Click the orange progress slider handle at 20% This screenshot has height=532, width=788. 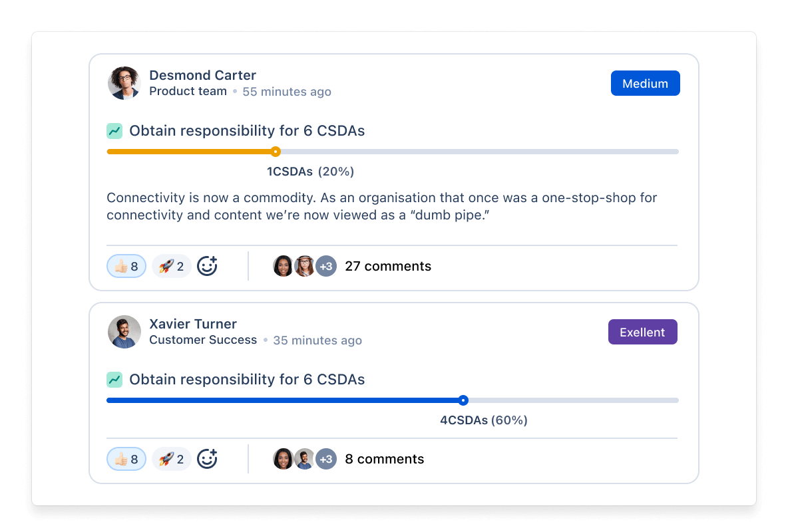(x=276, y=152)
